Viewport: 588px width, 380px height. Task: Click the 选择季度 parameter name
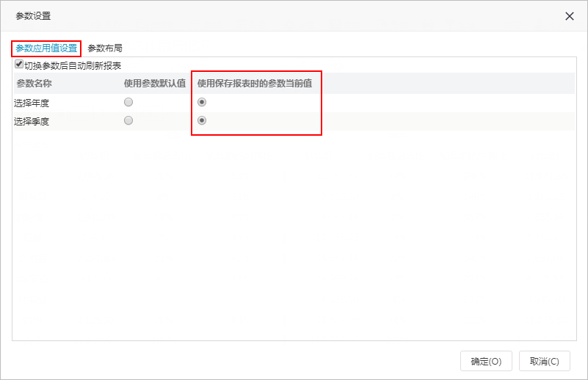pyautogui.click(x=32, y=122)
